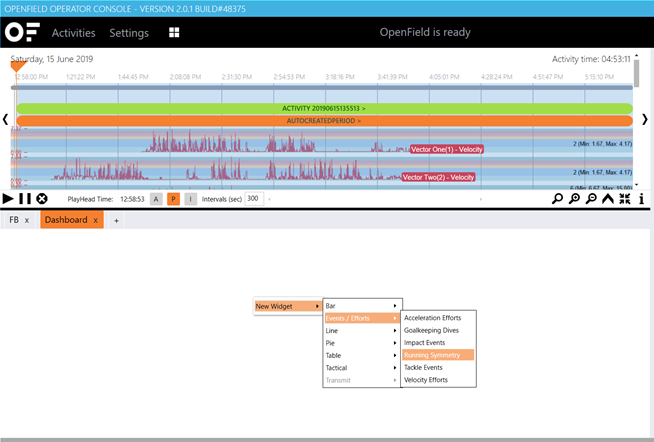Toggle the P mode button
Image resolution: width=654 pixels, height=442 pixels.
coord(174,199)
